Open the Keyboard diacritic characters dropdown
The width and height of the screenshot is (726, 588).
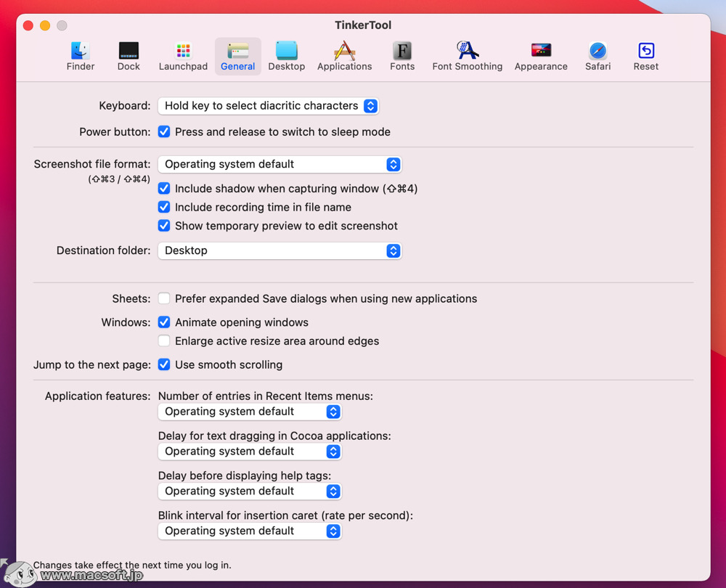tap(269, 105)
